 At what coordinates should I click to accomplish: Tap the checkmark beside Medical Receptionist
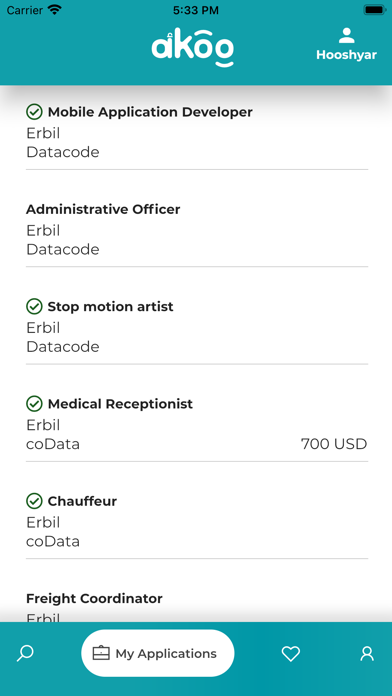[34, 403]
